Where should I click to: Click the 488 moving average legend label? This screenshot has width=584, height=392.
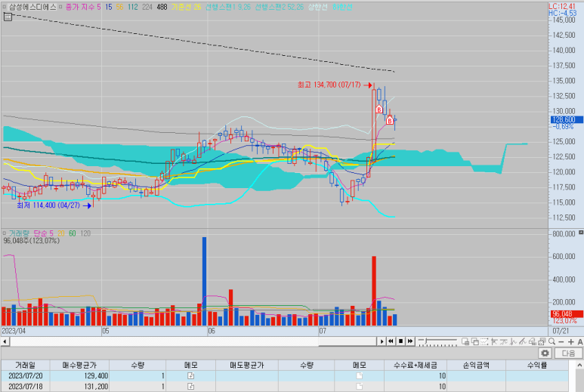162,7
